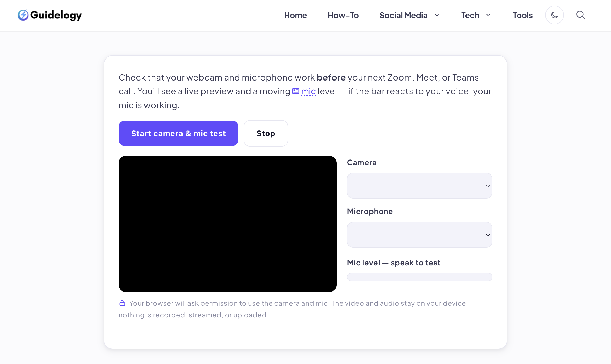Open the Microphone device dropdown
Image resolution: width=611 pixels, height=364 pixels.
[x=419, y=235]
